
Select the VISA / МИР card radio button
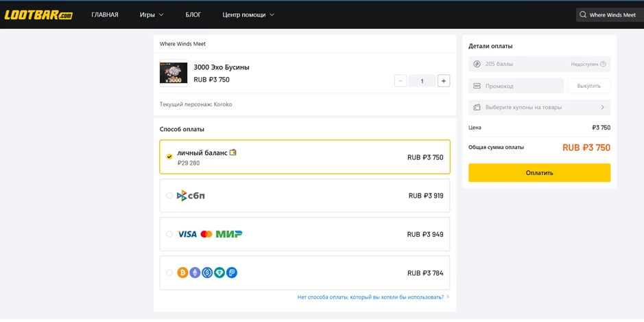click(x=169, y=234)
